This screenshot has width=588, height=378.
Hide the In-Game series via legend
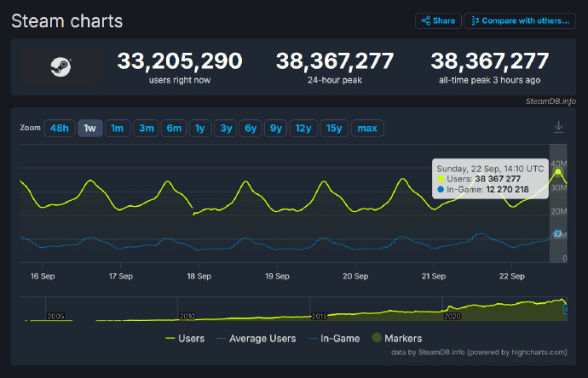click(x=334, y=338)
